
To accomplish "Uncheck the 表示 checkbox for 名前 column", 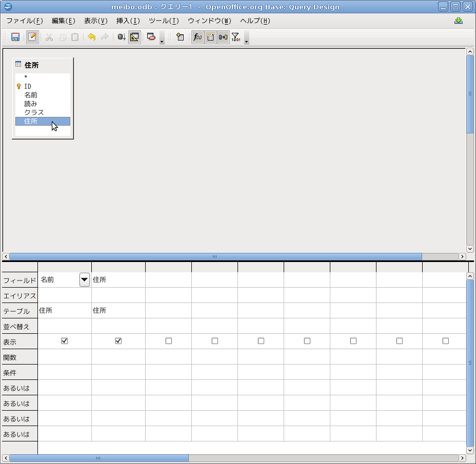I will click(x=65, y=341).
